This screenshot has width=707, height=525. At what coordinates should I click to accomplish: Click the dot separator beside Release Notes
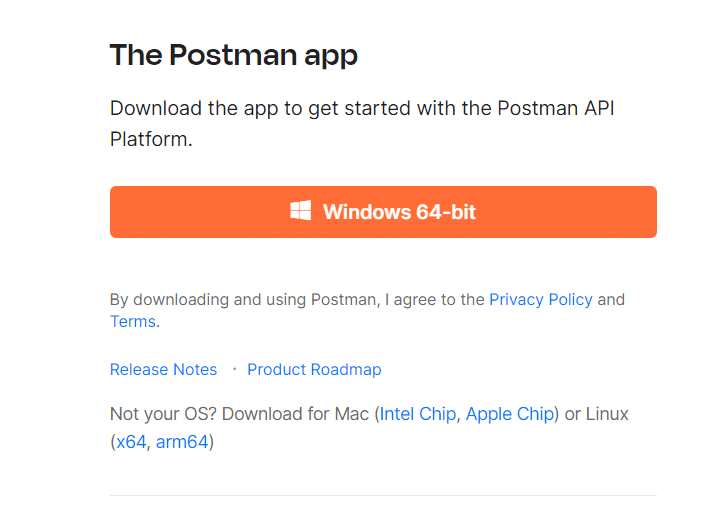coord(234,368)
